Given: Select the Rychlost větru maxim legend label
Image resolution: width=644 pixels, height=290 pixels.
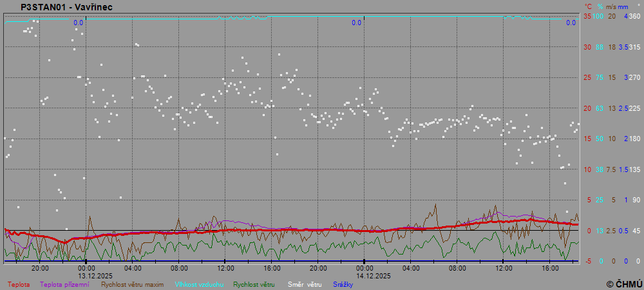Looking at the screenshot, I should (x=132, y=284).
